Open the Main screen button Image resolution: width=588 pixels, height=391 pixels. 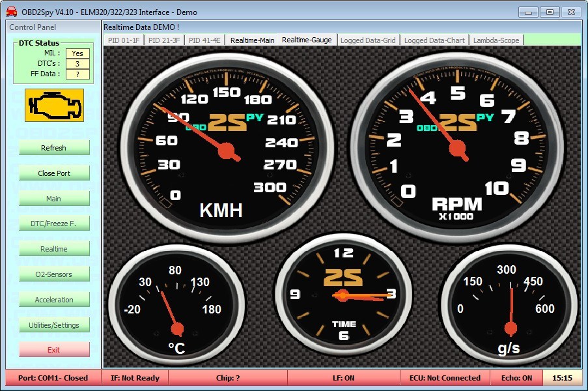(x=55, y=199)
